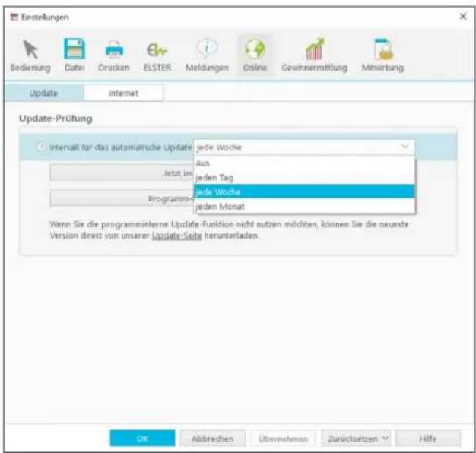Image resolution: width=476 pixels, height=453 pixels.
Task: Click the 'Programm-' button
Action: (x=122, y=198)
